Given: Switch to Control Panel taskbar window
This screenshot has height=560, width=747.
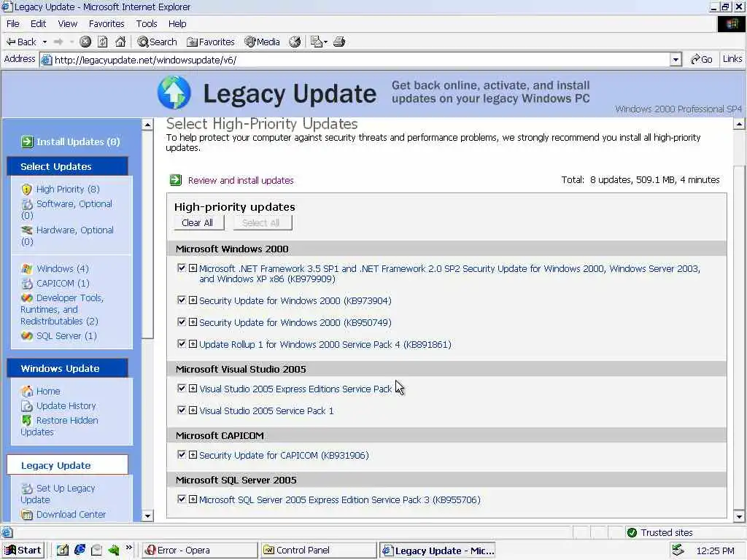Looking at the screenshot, I should [x=318, y=551].
